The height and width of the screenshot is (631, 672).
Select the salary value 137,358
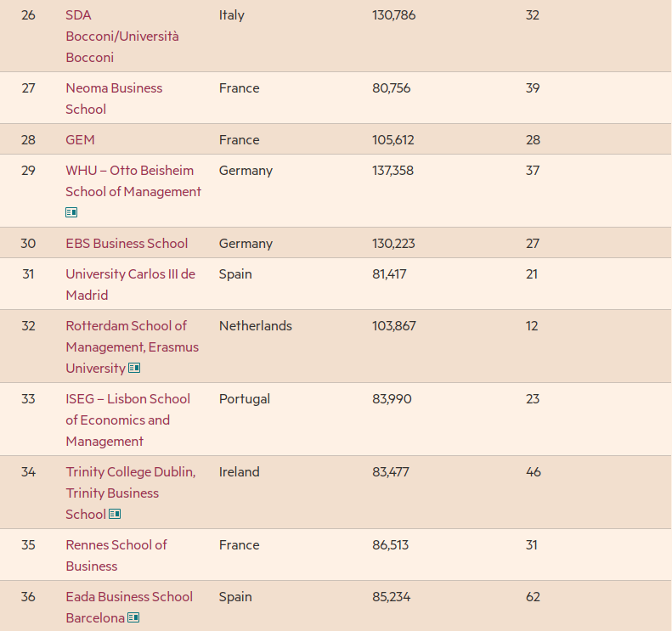pos(393,170)
